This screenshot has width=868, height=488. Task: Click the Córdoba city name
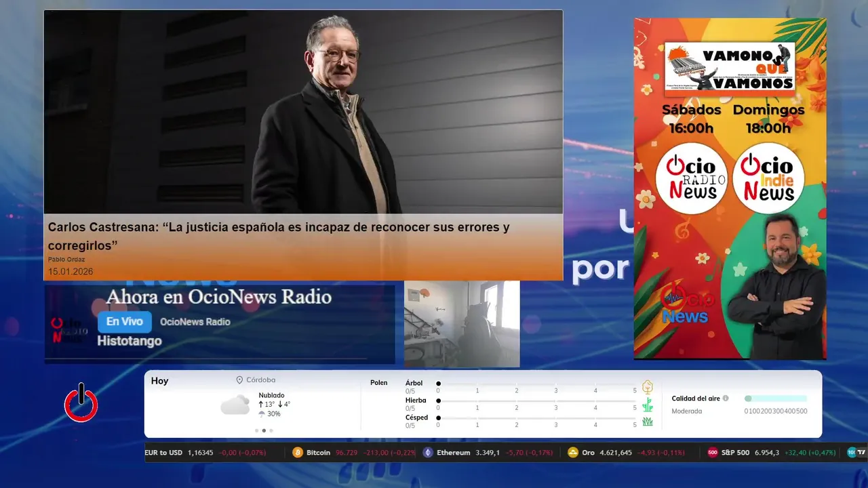click(261, 380)
